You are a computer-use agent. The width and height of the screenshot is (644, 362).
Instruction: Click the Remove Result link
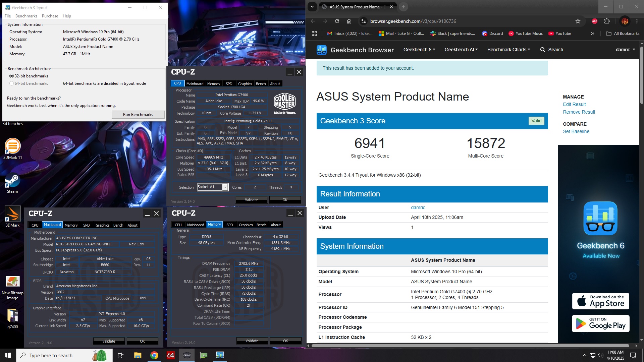click(579, 112)
